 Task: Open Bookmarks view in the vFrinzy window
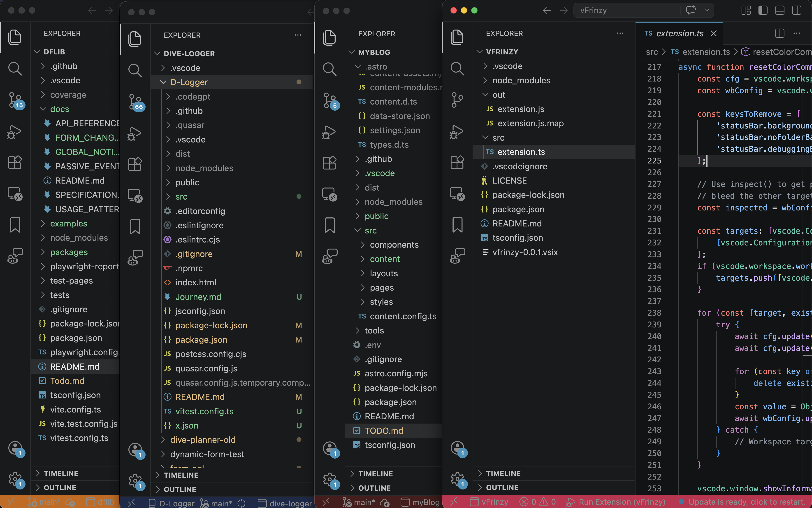point(457,225)
